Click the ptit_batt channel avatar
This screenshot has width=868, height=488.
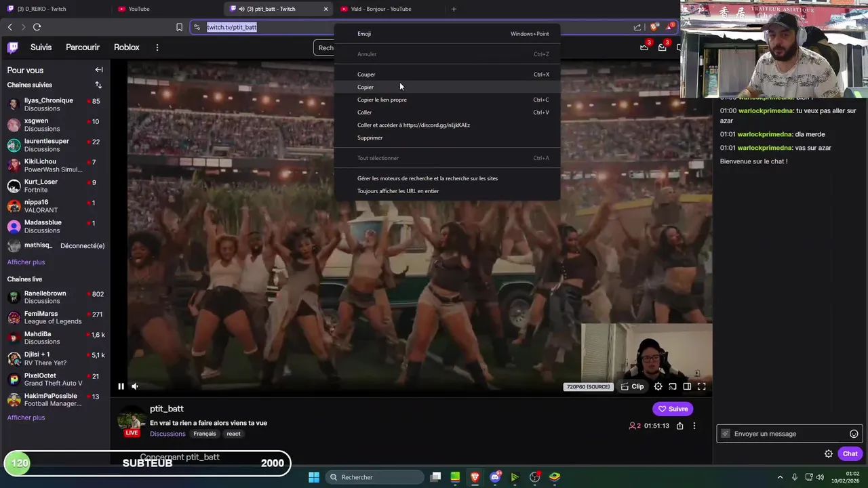tap(132, 420)
